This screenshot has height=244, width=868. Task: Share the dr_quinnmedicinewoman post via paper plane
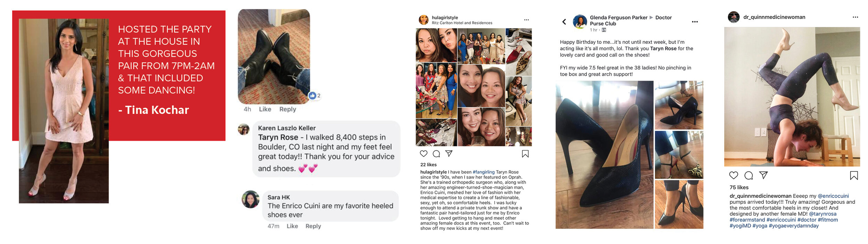click(x=763, y=175)
